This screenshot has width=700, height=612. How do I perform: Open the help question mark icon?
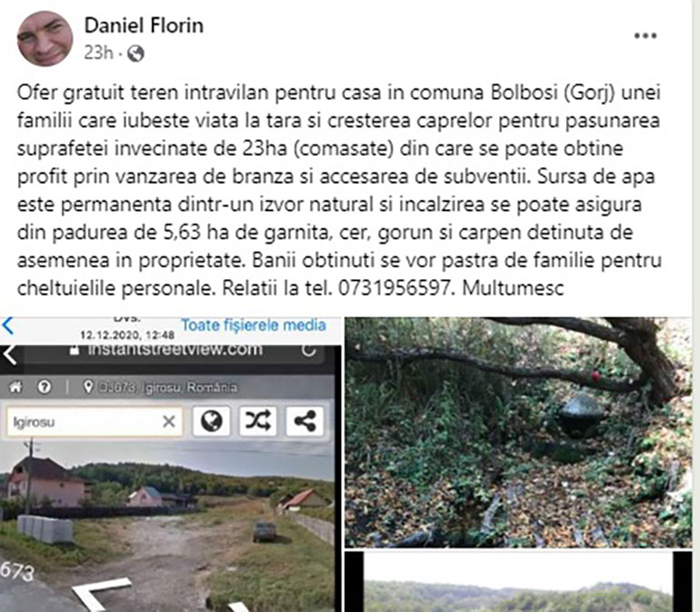pos(45,386)
